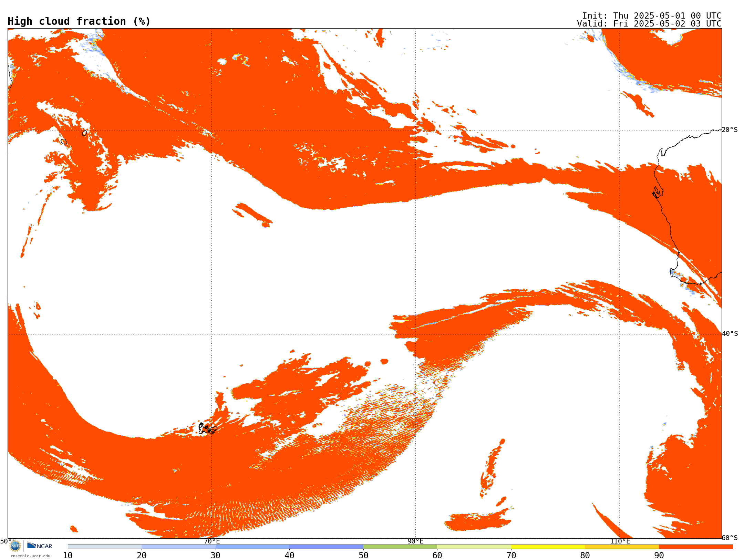Pick the green 50–60 colorbar segment
This screenshot has width=744, height=560.
400,547
